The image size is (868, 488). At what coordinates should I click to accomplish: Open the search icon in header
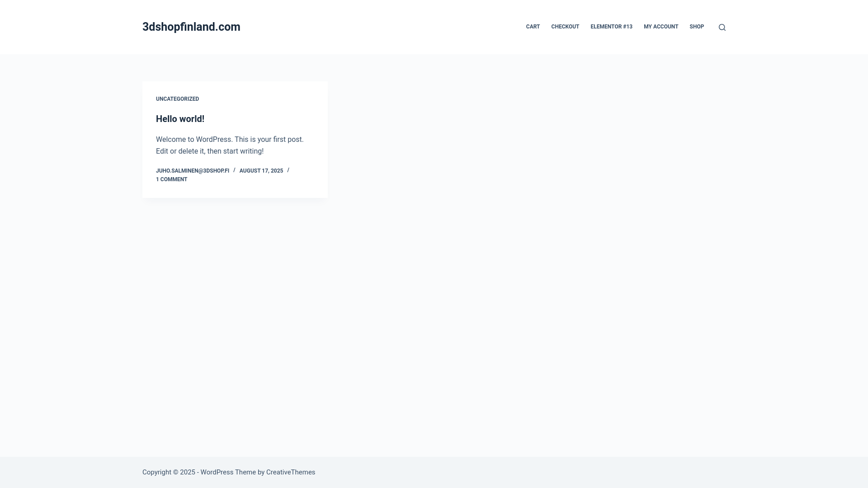coord(722,27)
